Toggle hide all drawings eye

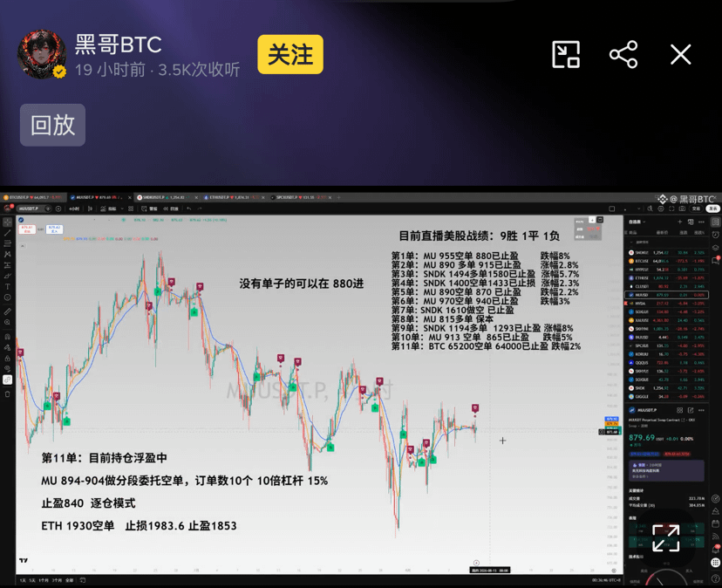point(7,369)
